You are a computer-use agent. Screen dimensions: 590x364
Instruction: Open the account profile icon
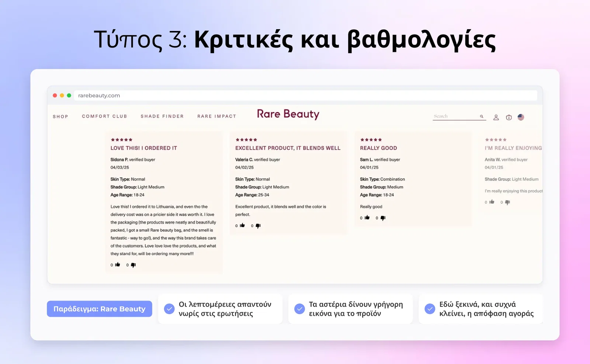[x=496, y=117]
